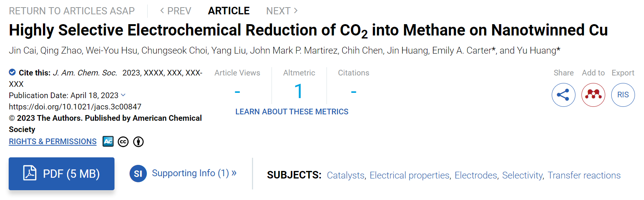Click the ACS AuthorChoice badge icon
Screen dimensions: 644x200
pos(108,142)
